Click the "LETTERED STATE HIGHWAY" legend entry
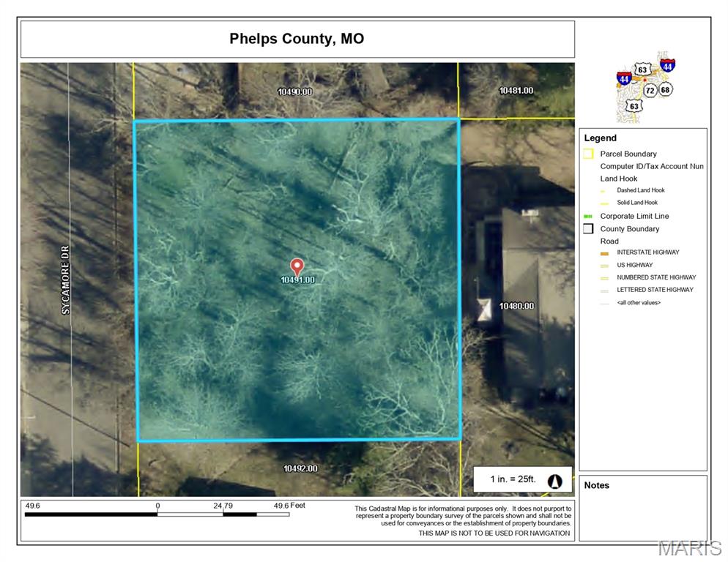The height and width of the screenshot is (562, 728). click(655, 290)
